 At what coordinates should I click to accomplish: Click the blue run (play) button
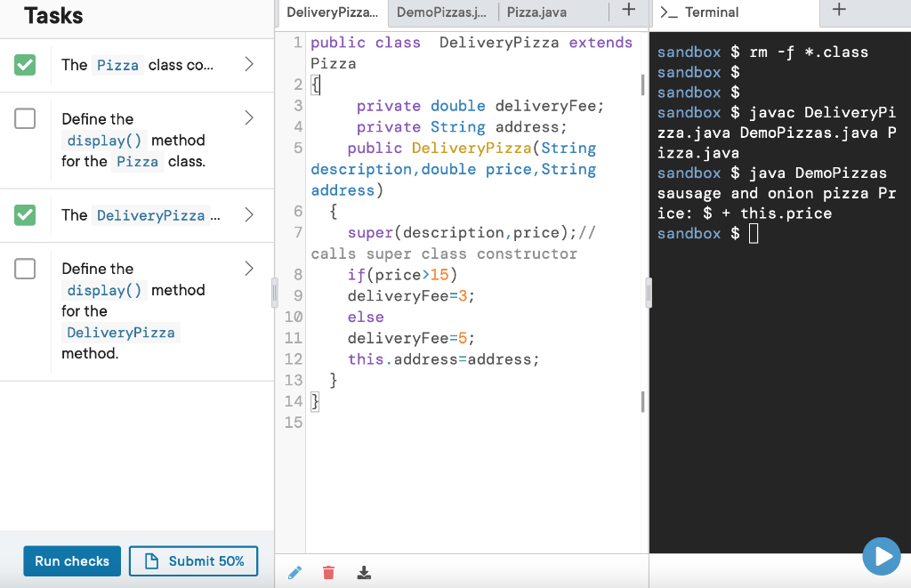pos(881,556)
